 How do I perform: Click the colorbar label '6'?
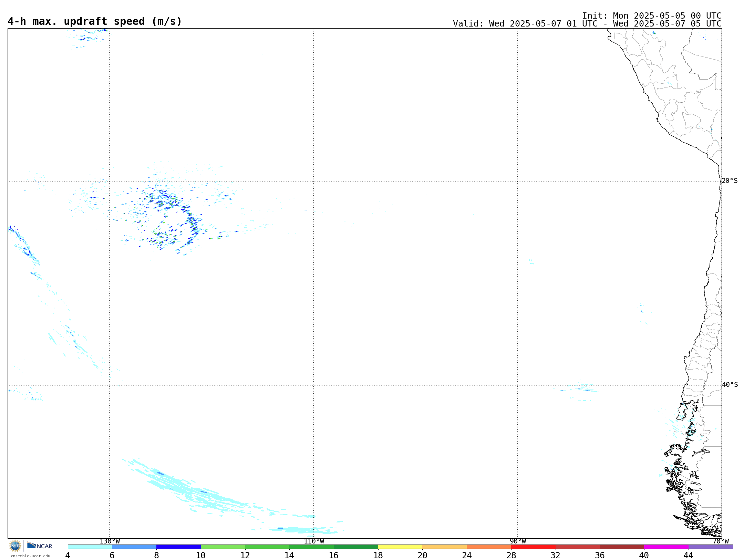coord(112,556)
